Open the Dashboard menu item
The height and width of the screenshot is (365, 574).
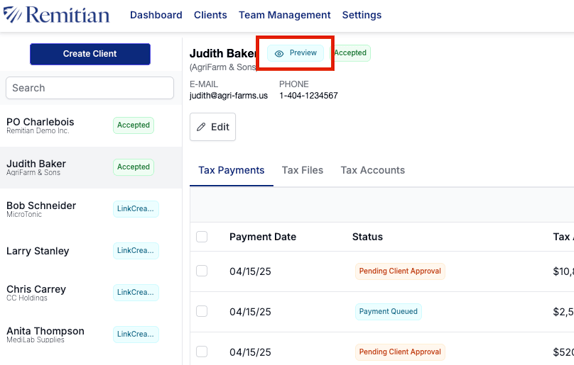156,15
